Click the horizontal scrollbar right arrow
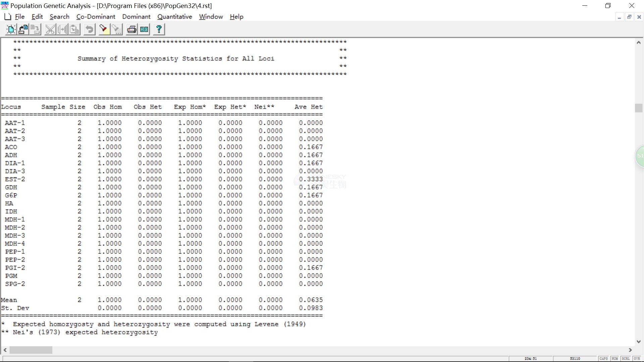The width and height of the screenshot is (644, 362). tap(630, 350)
